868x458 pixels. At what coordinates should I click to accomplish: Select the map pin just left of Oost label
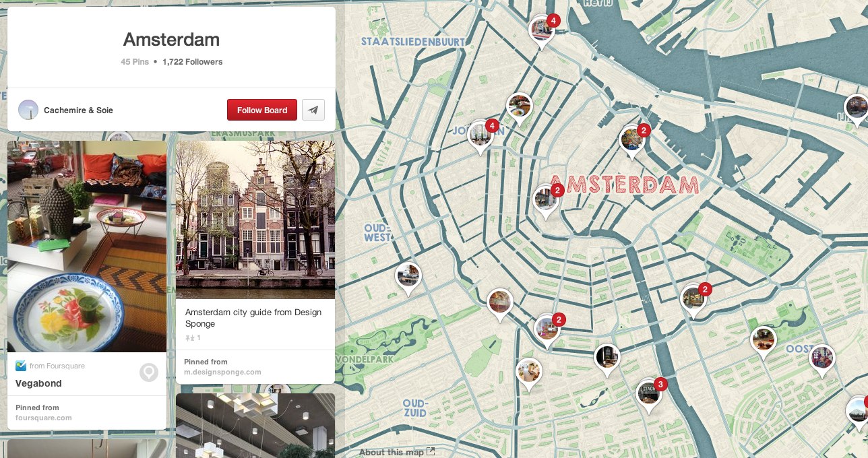(763, 341)
